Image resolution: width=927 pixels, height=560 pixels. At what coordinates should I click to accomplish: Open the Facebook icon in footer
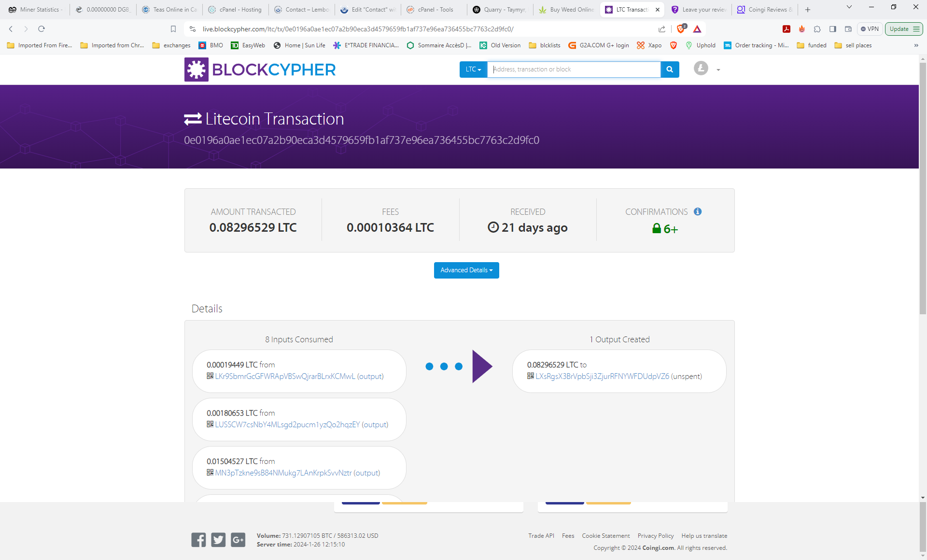198,540
